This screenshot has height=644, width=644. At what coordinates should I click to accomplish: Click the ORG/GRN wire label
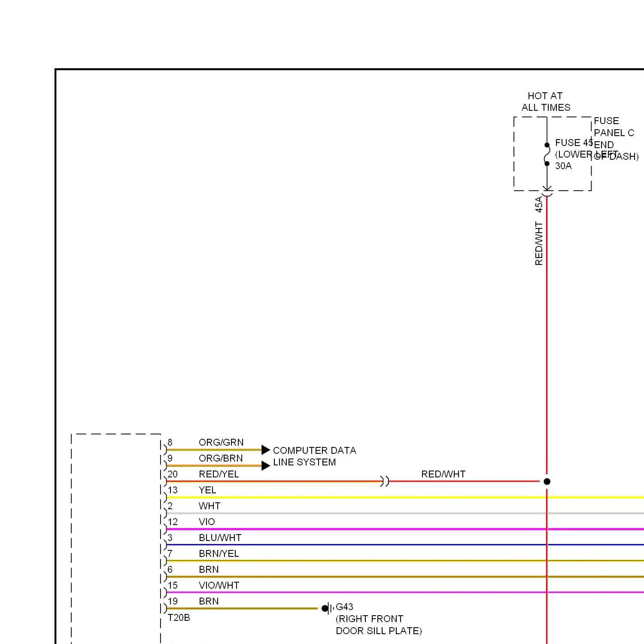(221, 442)
